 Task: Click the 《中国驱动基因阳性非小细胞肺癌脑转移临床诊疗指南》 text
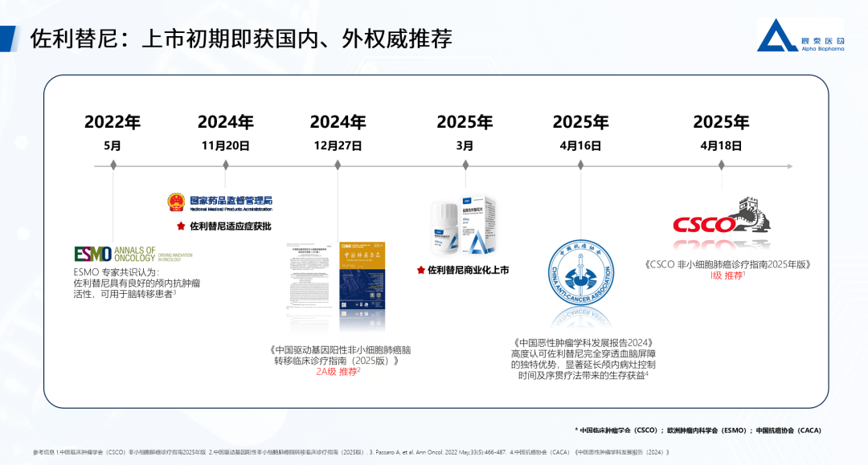(x=341, y=356)
